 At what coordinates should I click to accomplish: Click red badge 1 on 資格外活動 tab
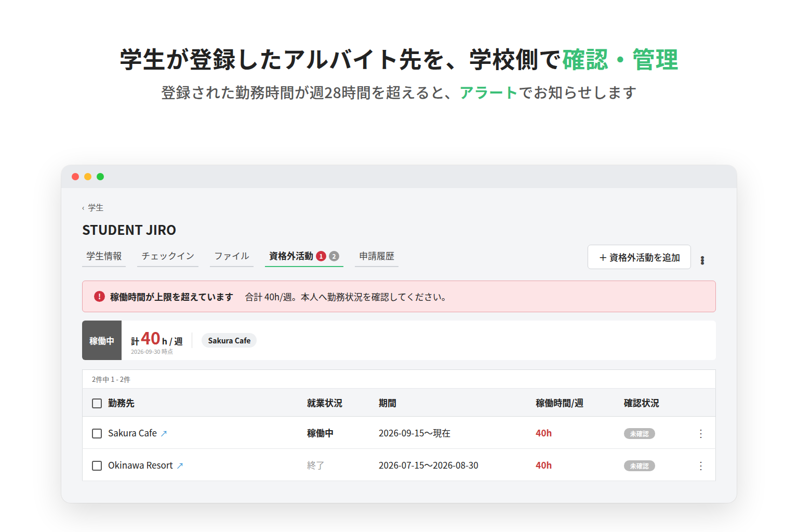click(321, 256)
